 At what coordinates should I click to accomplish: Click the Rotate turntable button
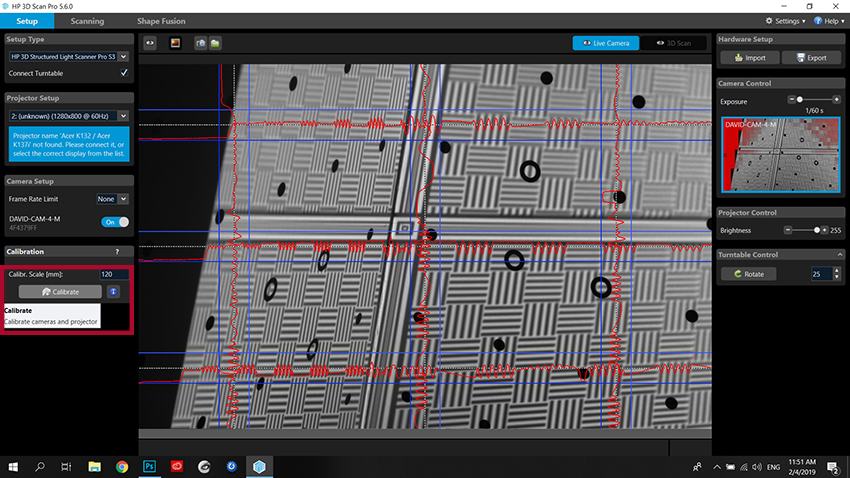click(x=749, y=274)
